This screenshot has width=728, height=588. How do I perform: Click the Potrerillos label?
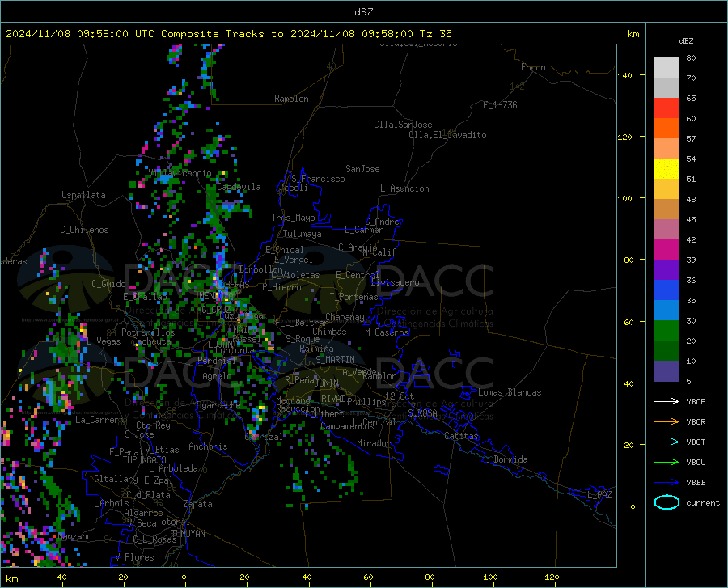coord(148,332)
